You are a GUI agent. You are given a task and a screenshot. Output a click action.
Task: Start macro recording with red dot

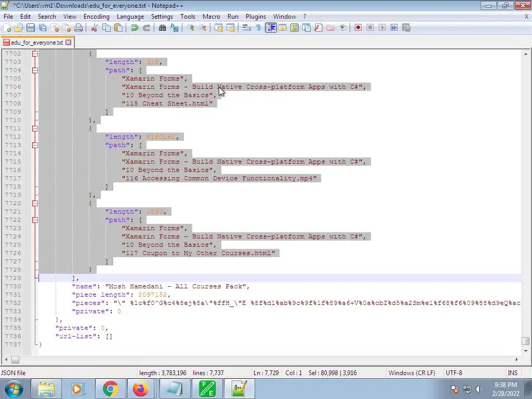click(358, 28)
